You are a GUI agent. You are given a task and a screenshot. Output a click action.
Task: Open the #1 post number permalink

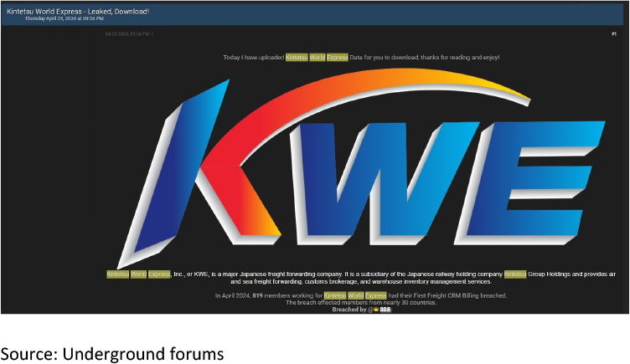point(614,34)
